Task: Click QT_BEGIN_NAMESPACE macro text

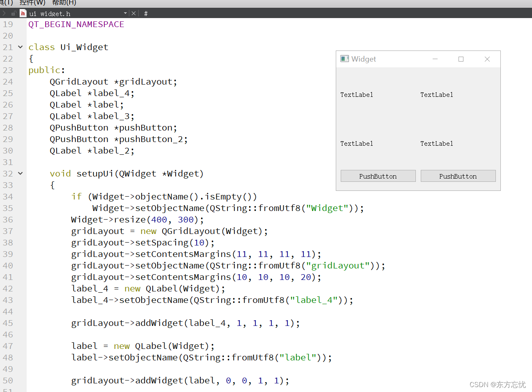Action: (x=76, y=24)
